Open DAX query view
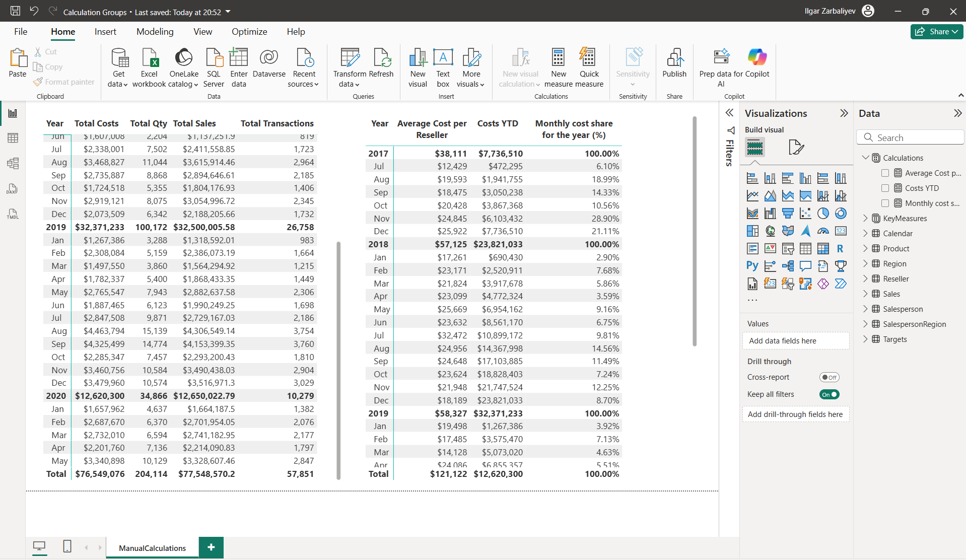966x560 pixels. (x=13, y=188)
